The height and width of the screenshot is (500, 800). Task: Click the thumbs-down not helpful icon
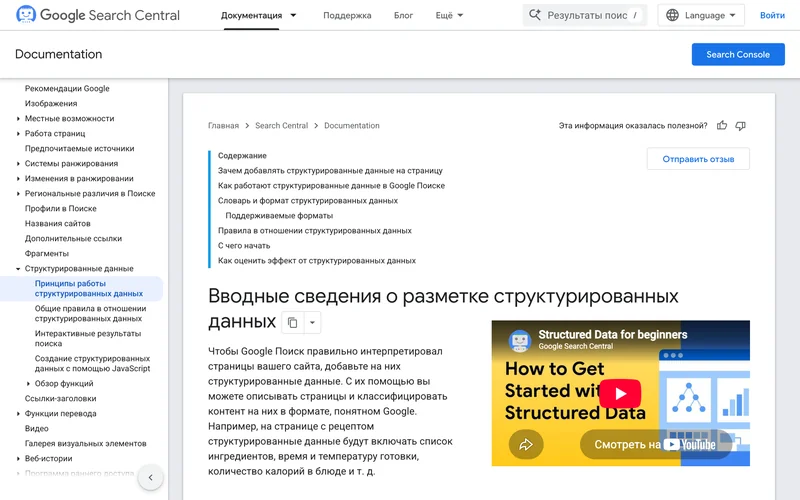coord(740,126)
